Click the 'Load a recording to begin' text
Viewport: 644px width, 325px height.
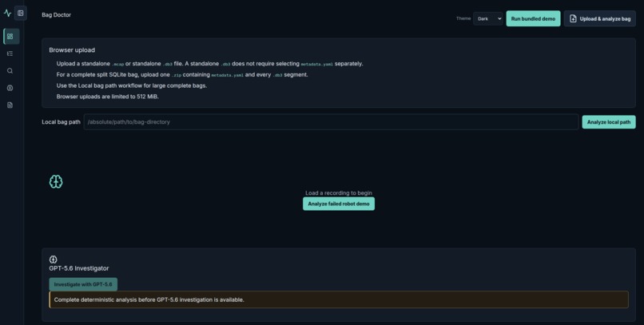click(x=339, y=193)
